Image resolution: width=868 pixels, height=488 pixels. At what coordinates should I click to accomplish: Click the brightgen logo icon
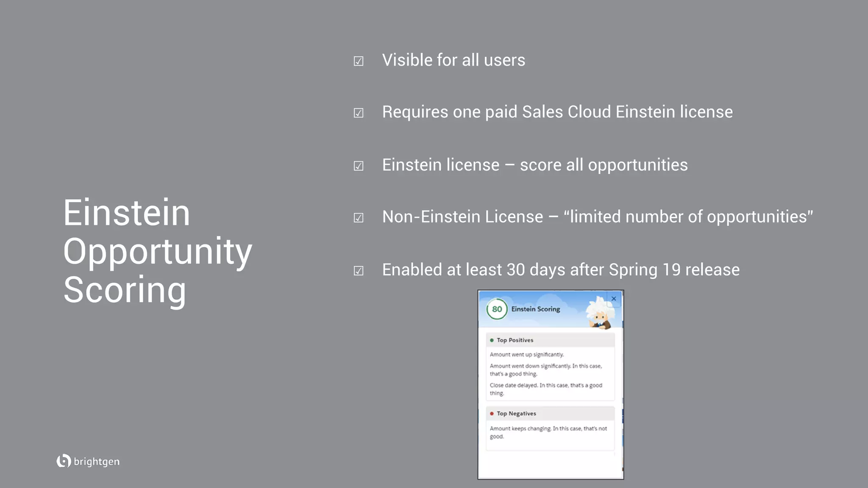coord(64,461)
